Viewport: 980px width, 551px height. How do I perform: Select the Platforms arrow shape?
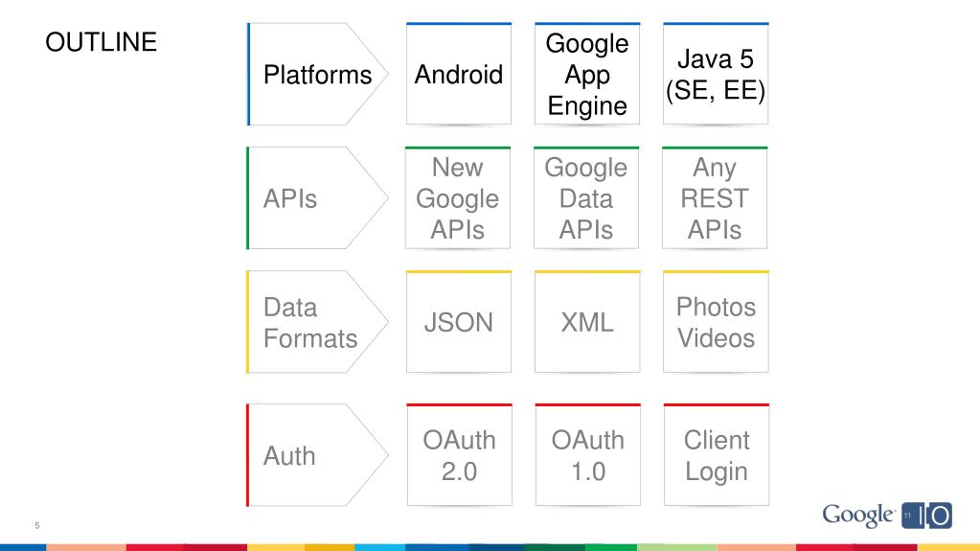(317, 74)
